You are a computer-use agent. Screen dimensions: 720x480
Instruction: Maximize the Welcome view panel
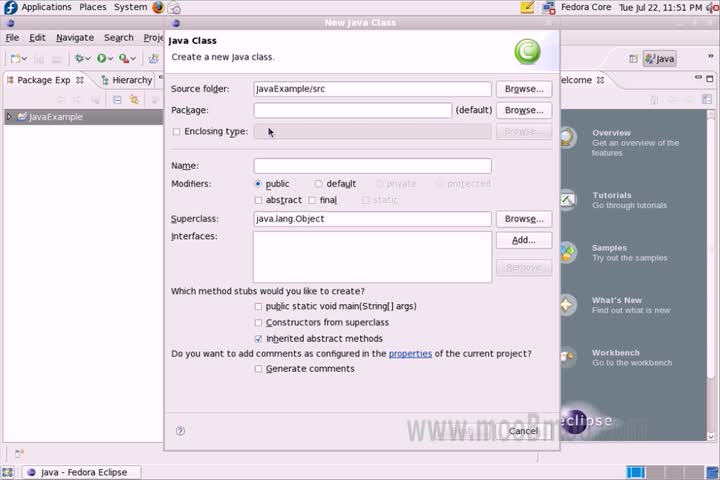(x=710, y=79)
